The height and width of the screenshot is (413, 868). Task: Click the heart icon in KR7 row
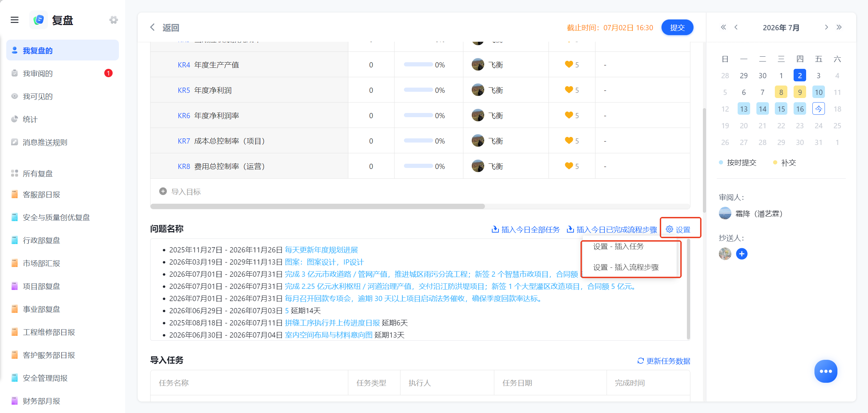click(x=569, y=141)
